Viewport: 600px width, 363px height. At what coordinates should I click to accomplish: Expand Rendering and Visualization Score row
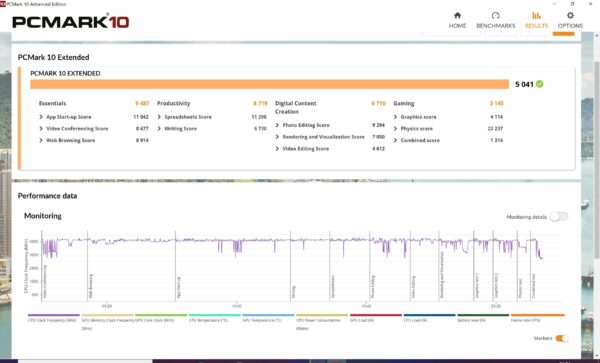(320, 137)
